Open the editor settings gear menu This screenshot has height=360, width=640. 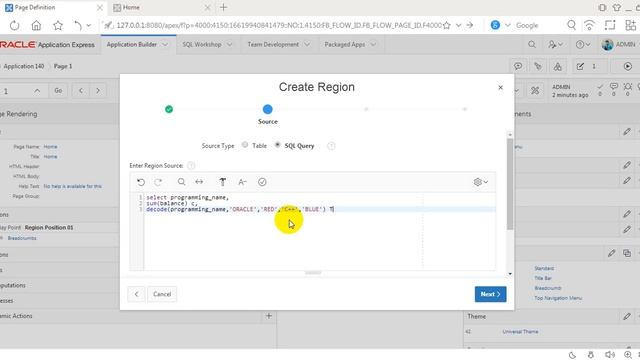click(481, 182)
